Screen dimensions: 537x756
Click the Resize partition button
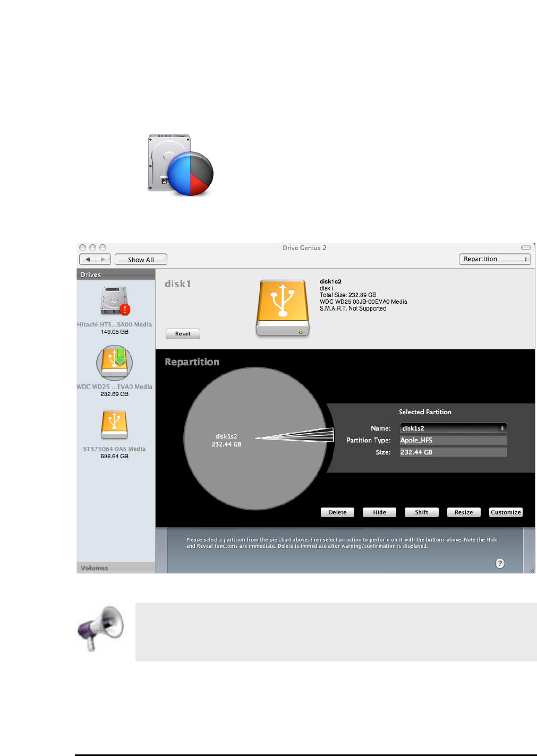(464, 512)
